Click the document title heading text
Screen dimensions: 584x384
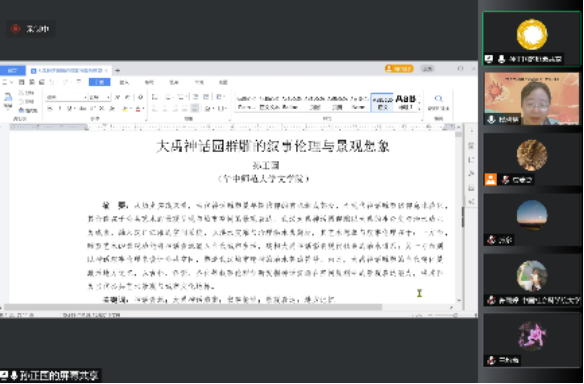point(273,146)
